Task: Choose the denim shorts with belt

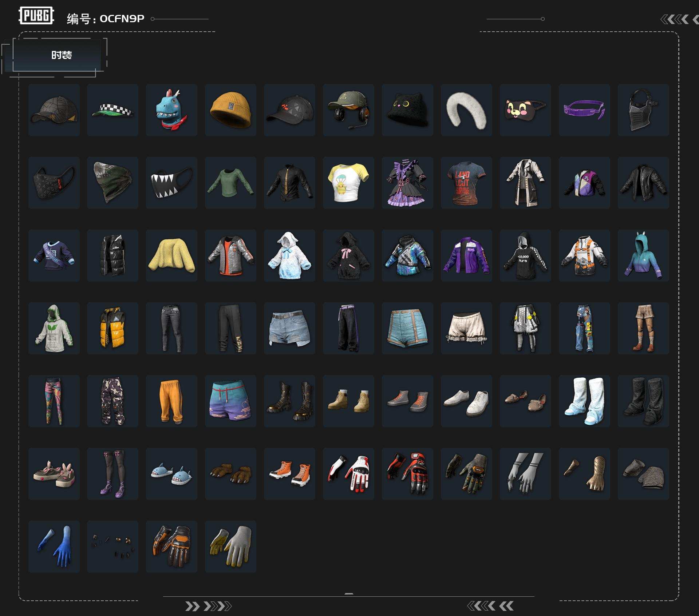Action: click(x=289, y=328)
